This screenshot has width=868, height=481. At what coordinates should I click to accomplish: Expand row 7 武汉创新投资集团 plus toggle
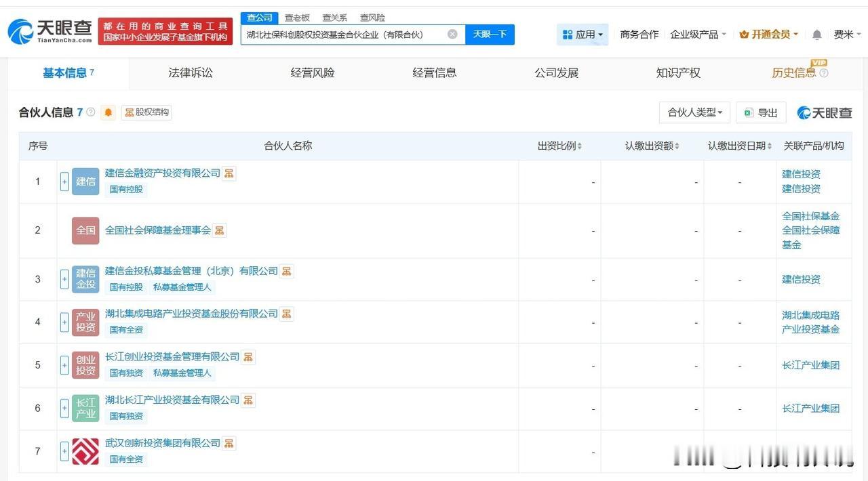tap(64, 451)
